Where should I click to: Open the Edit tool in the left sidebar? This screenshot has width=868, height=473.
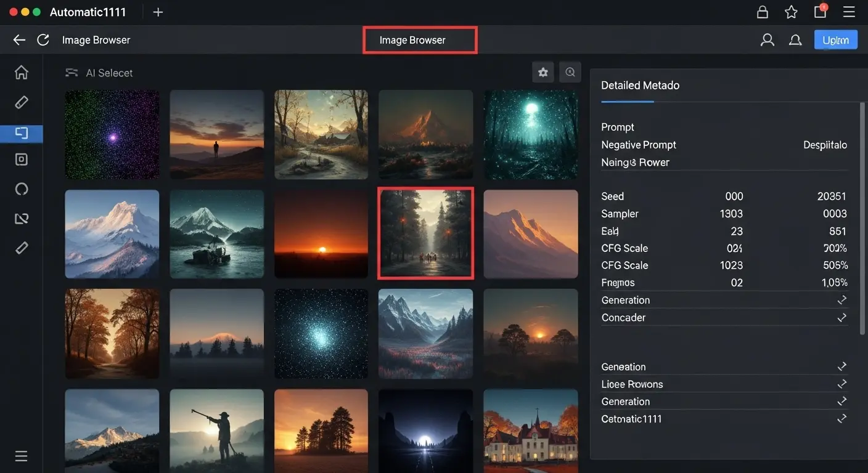point(21,102)
